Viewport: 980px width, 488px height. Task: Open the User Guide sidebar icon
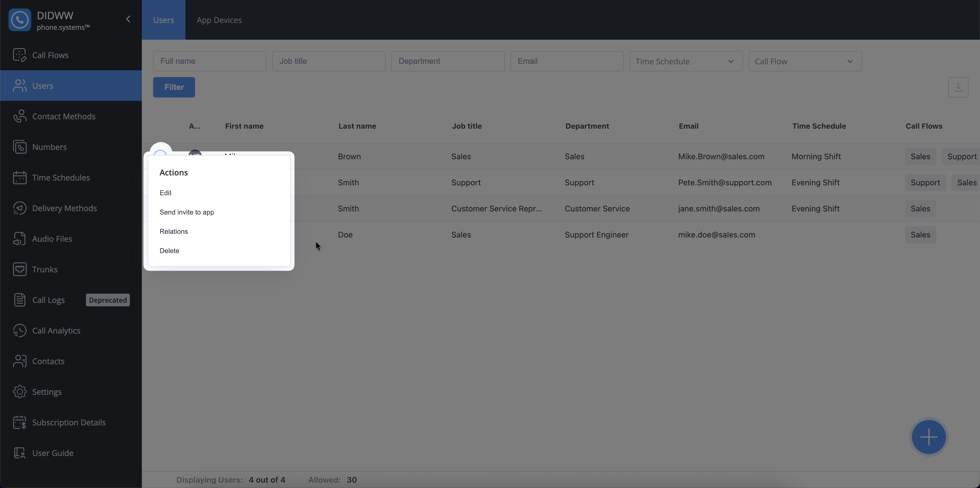point(19,453)
